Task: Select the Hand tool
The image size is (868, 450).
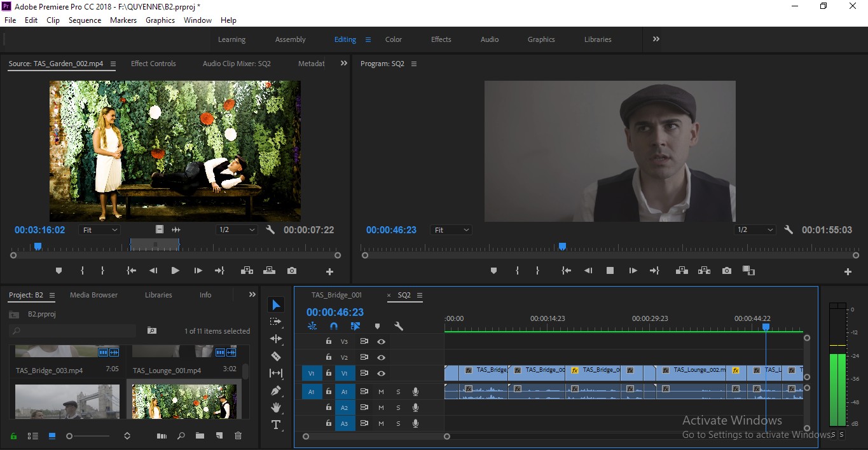Action: [276, 407]
